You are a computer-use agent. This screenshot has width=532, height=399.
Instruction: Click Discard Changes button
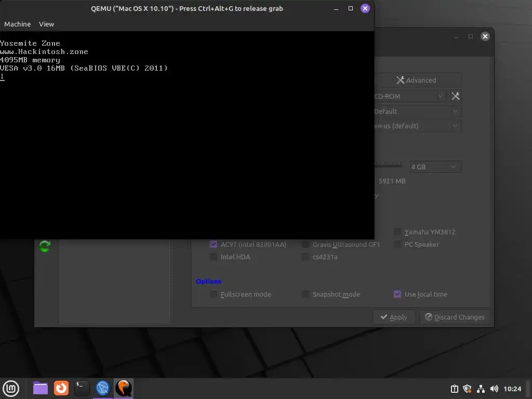click(x=455, y=317)
